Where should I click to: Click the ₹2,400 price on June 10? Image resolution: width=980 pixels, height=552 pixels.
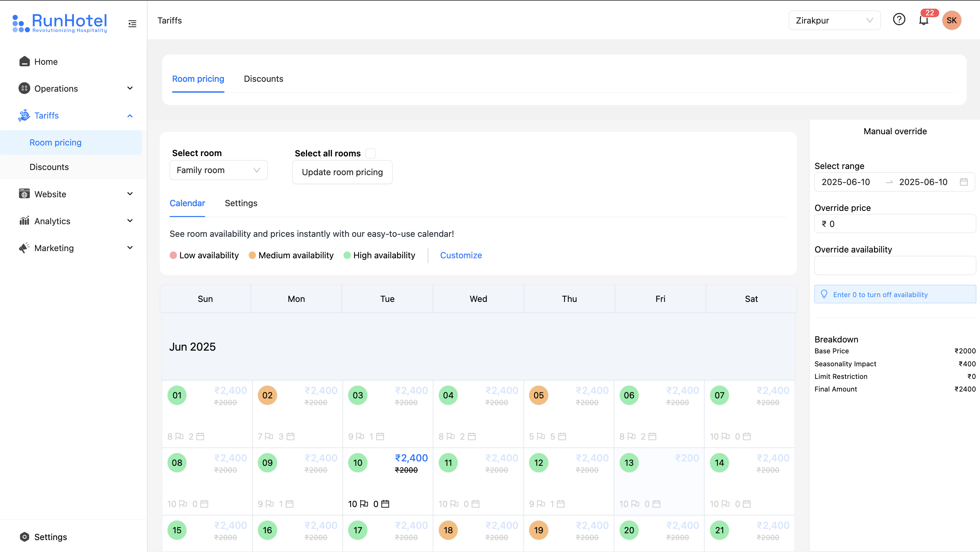point(411,458)
